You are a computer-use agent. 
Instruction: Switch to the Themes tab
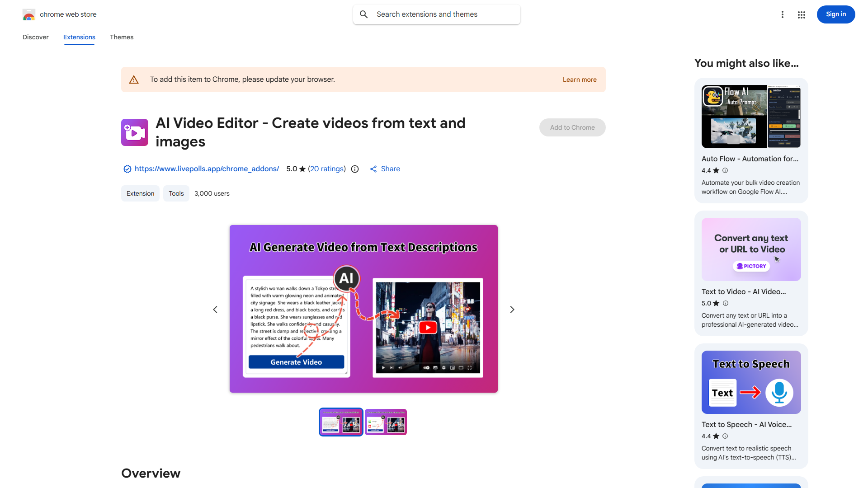pyautogui.click(x=121, y=37)
